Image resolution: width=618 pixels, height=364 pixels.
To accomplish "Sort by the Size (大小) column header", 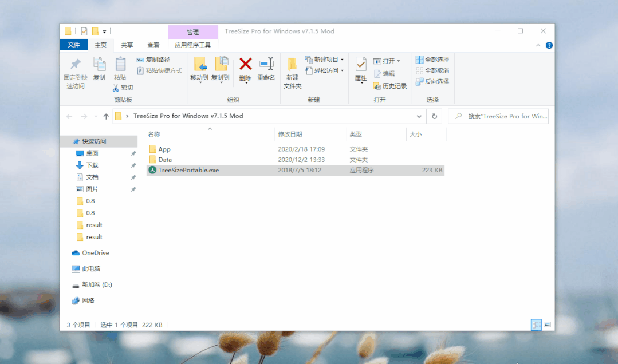I will pos(415,134).
